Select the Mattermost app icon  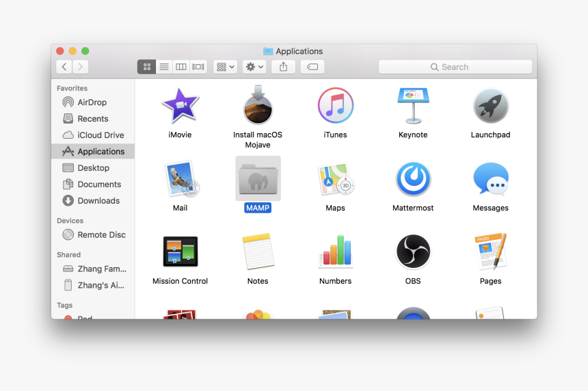(x=413, y=179)
